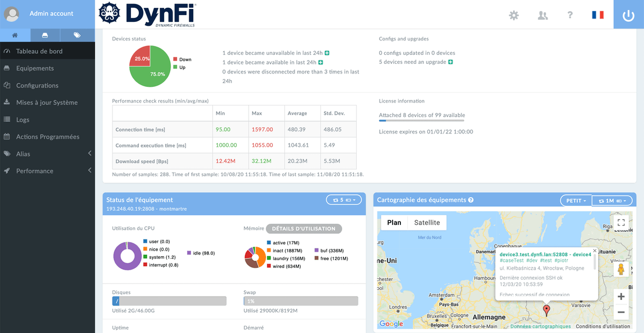Change language using the French flag
The width and height of the screenshot is (644, 333).
coord(598,15)
